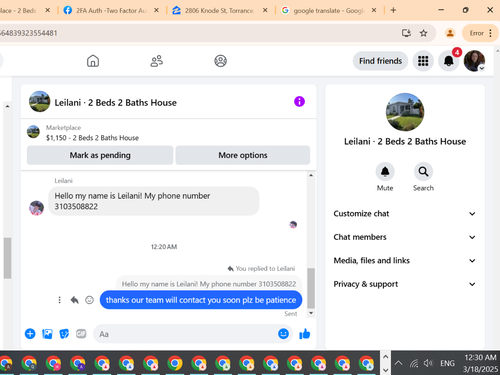500x375 pixels.
Task: Bookmark this page with star icon
Action: [x=423, y=33]
